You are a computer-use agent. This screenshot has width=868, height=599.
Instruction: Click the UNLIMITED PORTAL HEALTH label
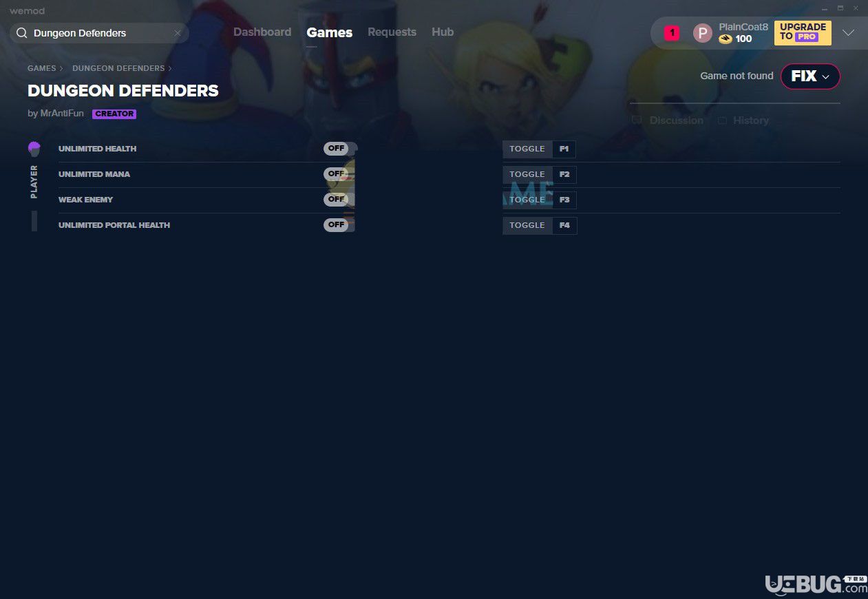(114, 225)
